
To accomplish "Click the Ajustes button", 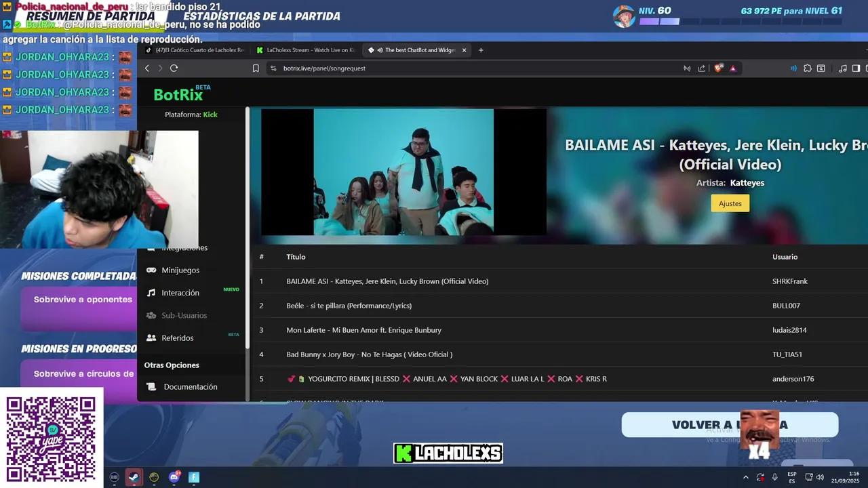I will point(730,203).
